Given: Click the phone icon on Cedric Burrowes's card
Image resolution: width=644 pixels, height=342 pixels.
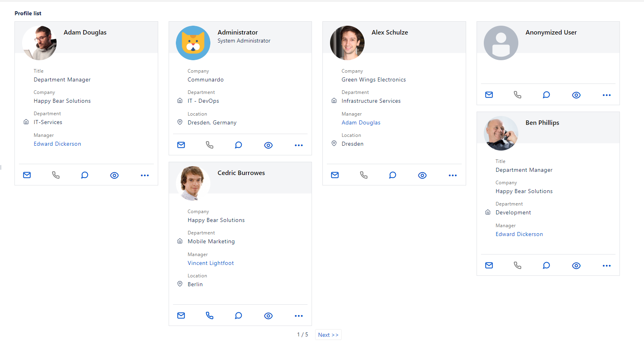Looking at the screenshot, I should coord(210,316).
